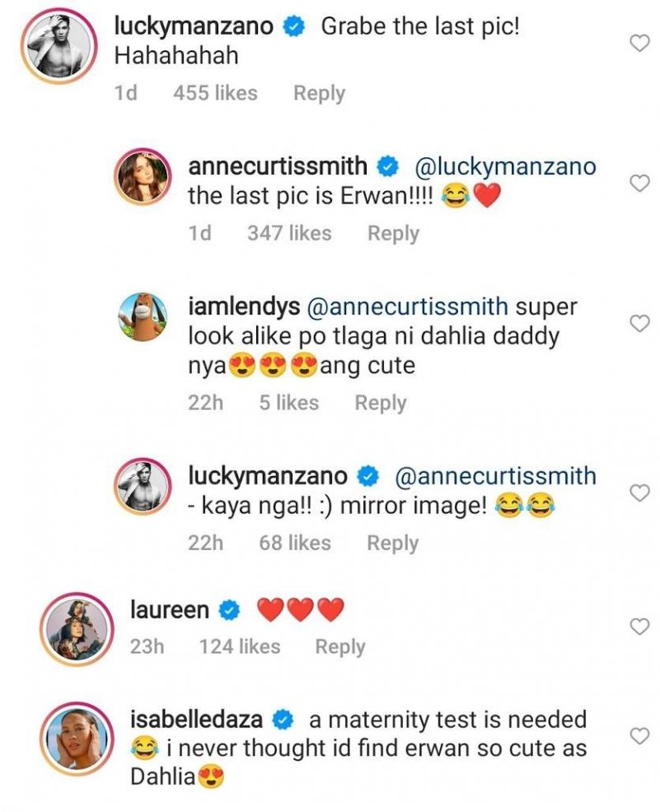Show the 68 likes list
Image resolution: width=660 pixels, height=812 pixels.
click(x=294, y=543)
